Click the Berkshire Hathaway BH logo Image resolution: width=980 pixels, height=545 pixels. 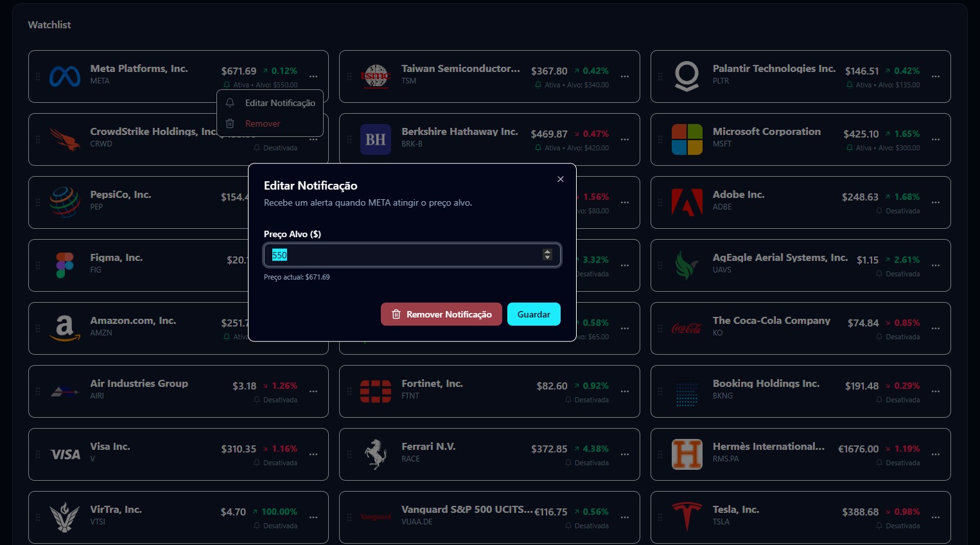pos(376,139)
